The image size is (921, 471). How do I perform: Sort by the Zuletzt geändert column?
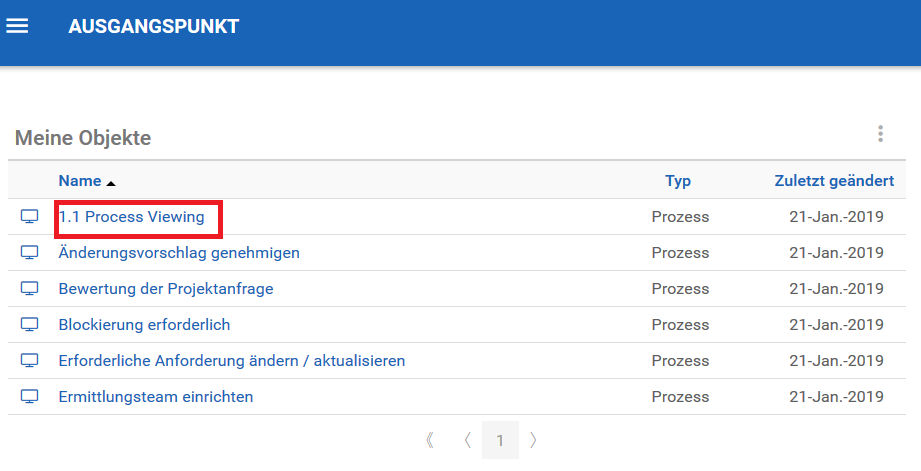click(x=834, y=181)
